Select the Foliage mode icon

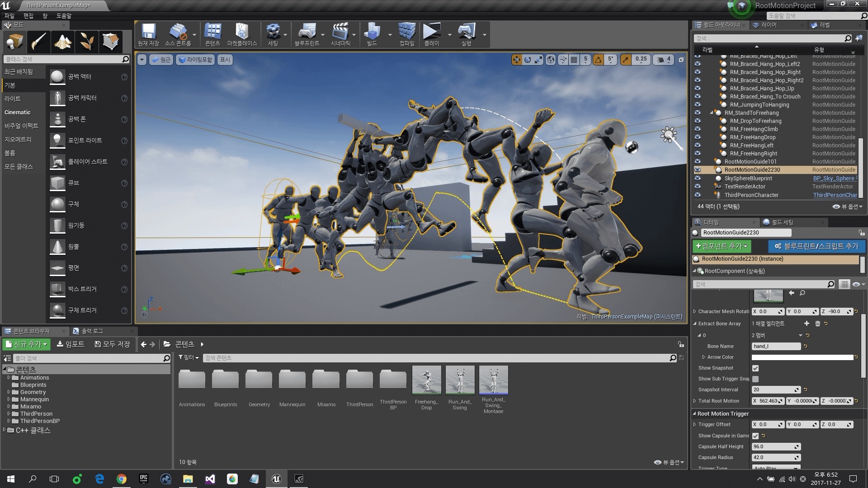[x=86, y=42]
